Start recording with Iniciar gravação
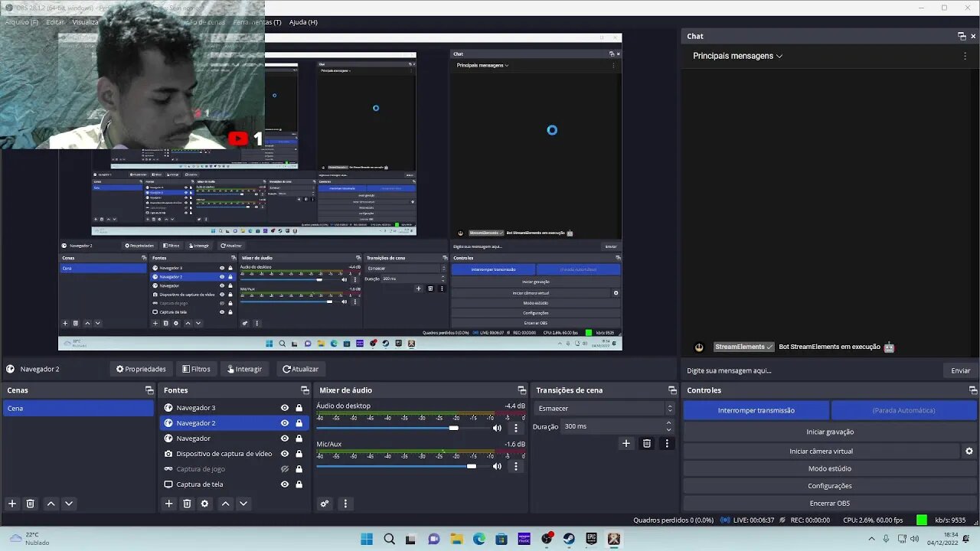This screenshot has width=980, height=551. 830,432
